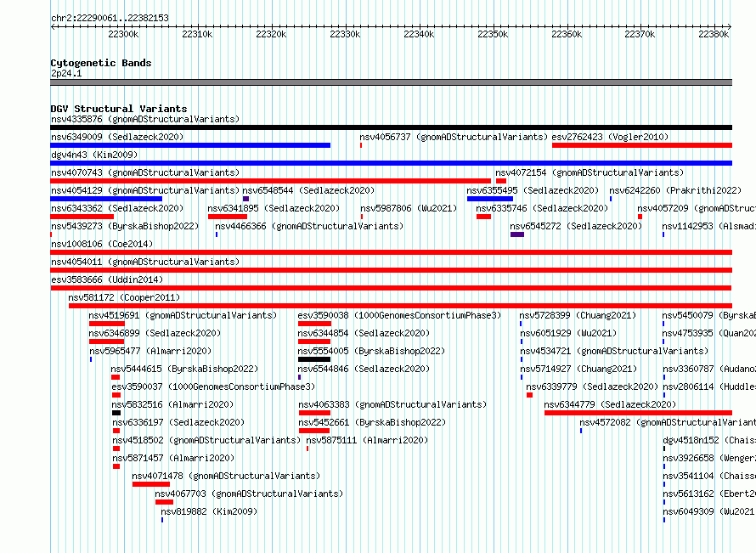This screenshot has height=553, width=756.
Task: Open nsv6341895 Sedlazeck2020 label
Action: click(x=274, y=208)
